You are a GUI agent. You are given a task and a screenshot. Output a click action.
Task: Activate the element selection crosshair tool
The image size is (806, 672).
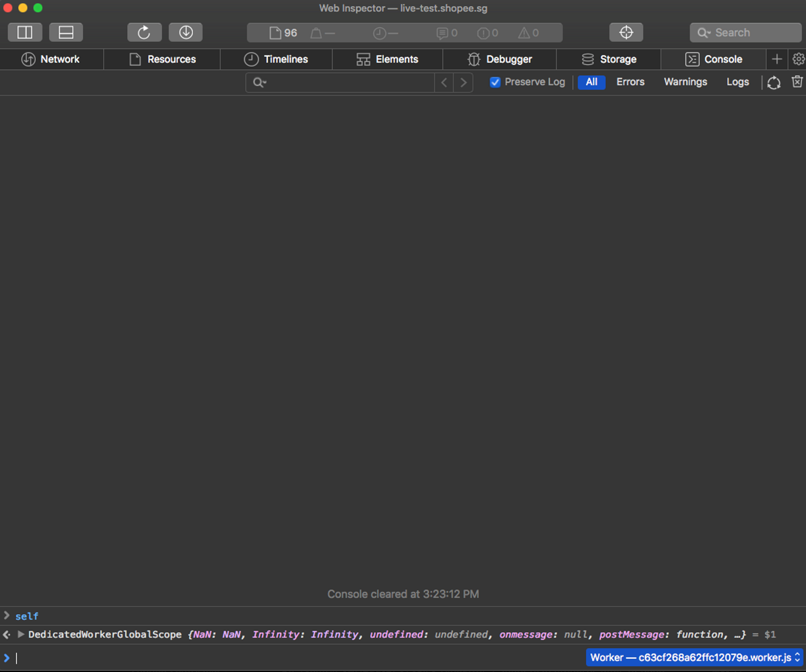click(626, 32)
